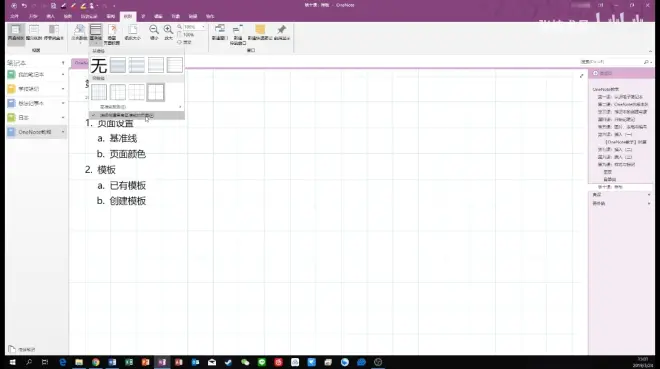Open the Windows Start menu

point(12,362)
